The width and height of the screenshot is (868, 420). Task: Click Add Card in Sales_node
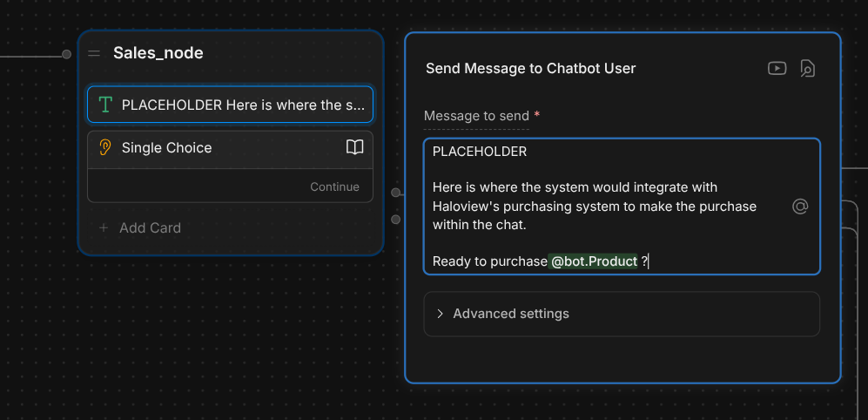coord(150,227)
